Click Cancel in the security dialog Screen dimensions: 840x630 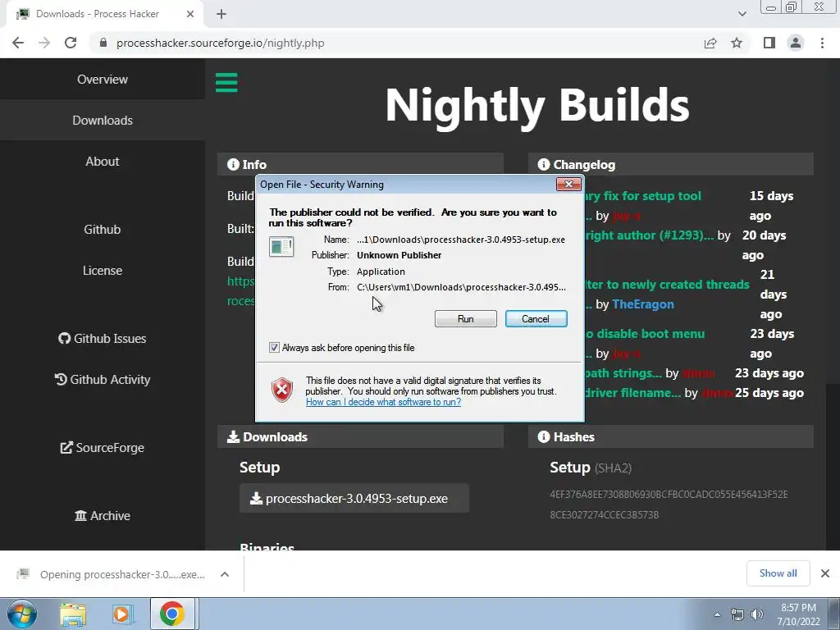536,319
